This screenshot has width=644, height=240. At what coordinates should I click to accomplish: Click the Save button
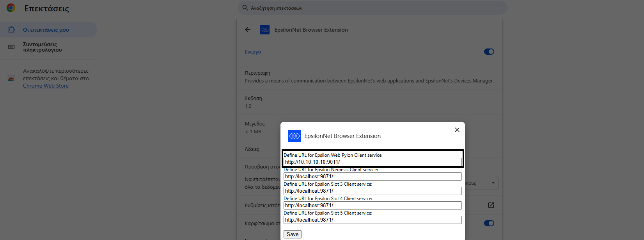[293, 234]
